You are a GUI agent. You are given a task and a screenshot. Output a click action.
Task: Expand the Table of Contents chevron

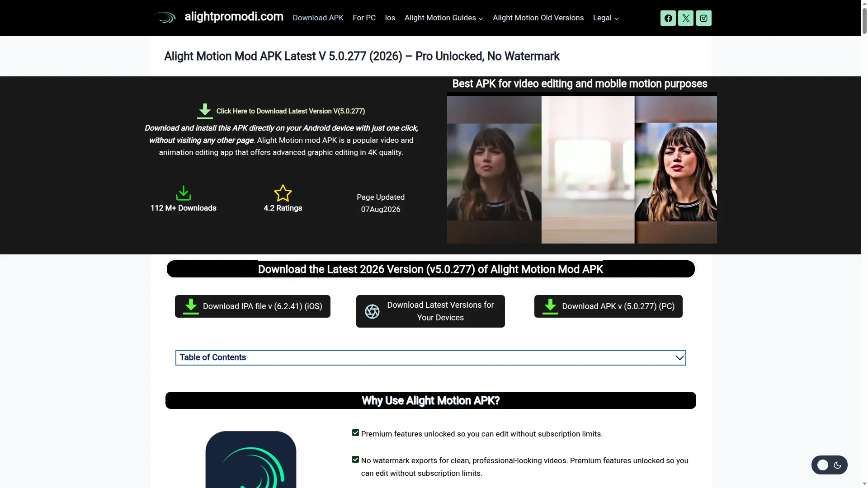point(679,358)
